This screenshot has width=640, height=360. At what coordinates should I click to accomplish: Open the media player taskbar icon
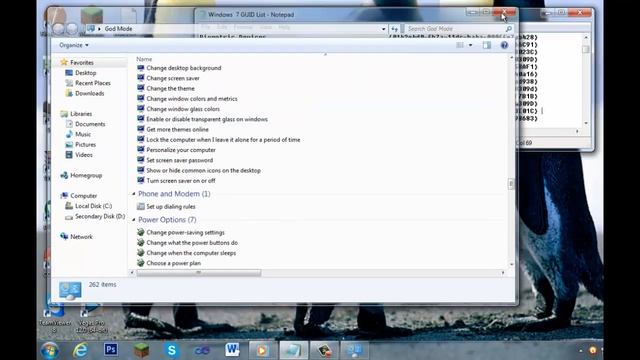click(x=262, y=350)
